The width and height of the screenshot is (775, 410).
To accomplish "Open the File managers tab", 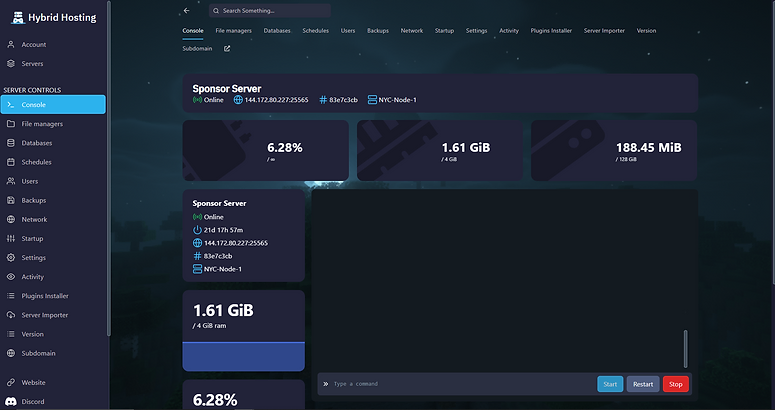I will point(233,31).
